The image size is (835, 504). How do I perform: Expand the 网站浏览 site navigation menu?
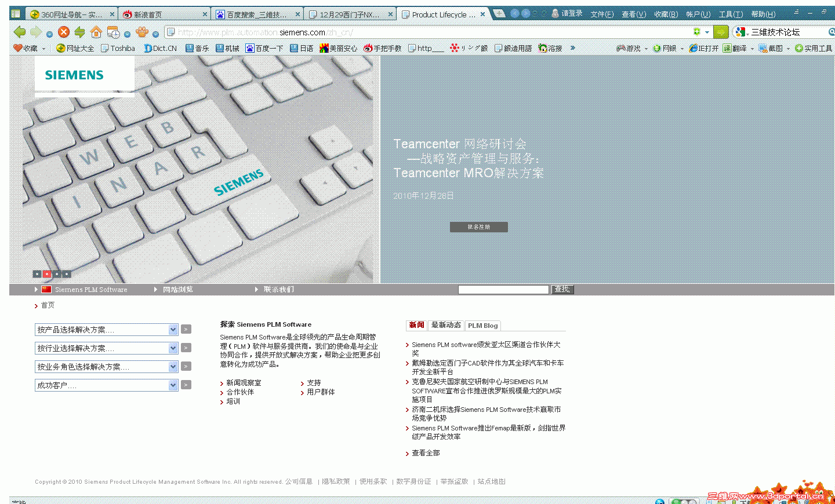173,290
